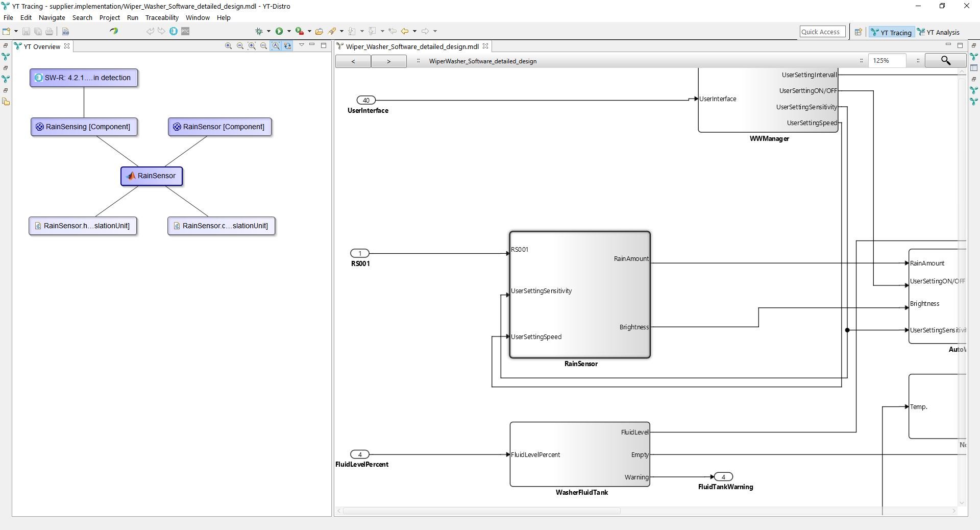Open the New wizard dropdown arrow

pos(16,31)
